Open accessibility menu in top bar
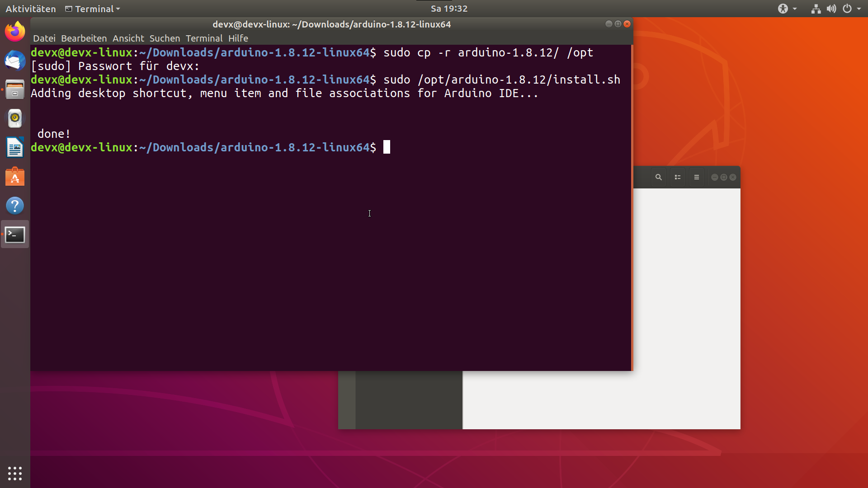Viewport: 868px width, 488px height. (x=783, y=9)
